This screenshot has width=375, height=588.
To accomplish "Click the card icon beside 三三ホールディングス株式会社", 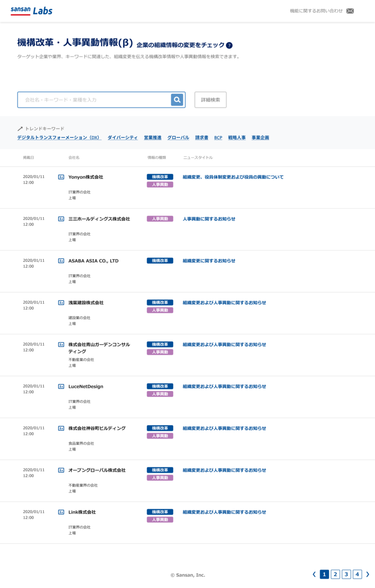I will point(61,219).
